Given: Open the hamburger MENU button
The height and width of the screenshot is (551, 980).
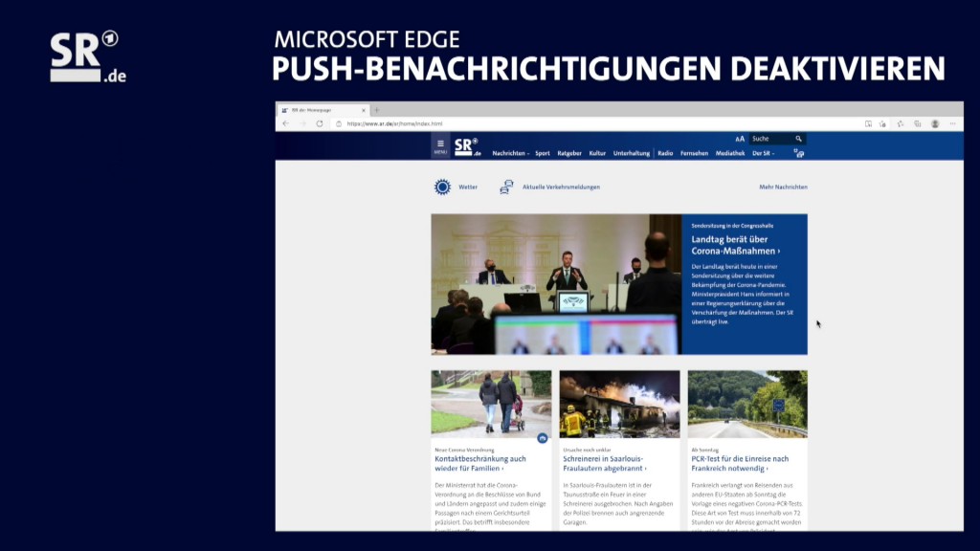Looking at the screenshot, I should pyautogui.click(x=440, y=146).
